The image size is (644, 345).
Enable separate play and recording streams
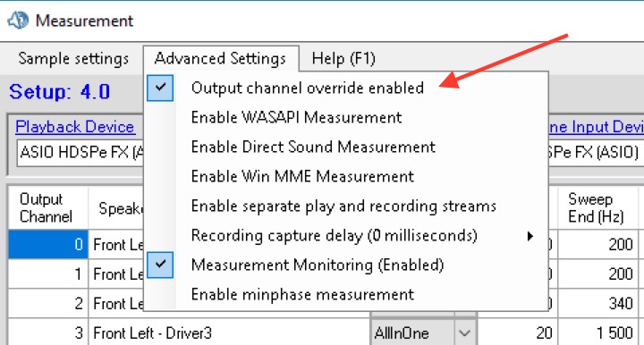[343, 206]
